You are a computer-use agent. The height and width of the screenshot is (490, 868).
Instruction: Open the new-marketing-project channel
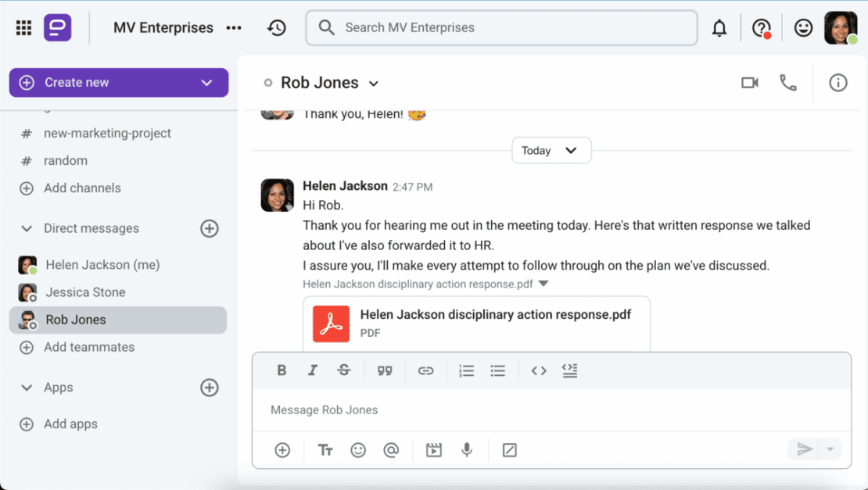pos(107,134)
